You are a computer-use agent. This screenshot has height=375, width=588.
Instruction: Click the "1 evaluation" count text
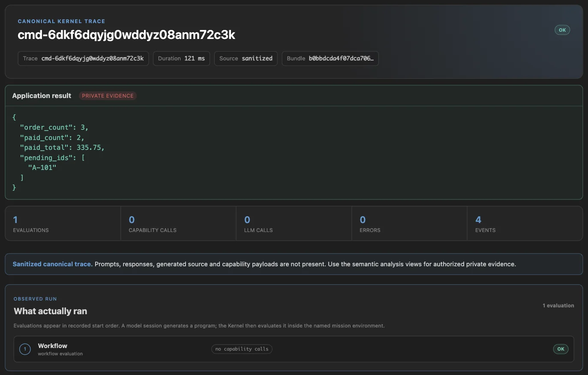558,306
